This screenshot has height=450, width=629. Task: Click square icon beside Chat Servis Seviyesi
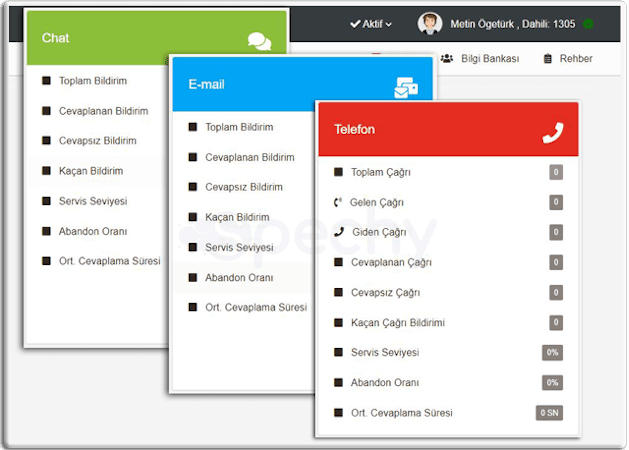point(47,201)
